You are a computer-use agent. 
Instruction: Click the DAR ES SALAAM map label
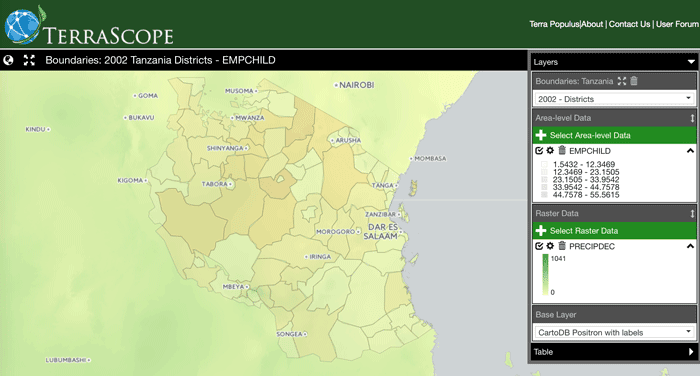tap(382, 231)
